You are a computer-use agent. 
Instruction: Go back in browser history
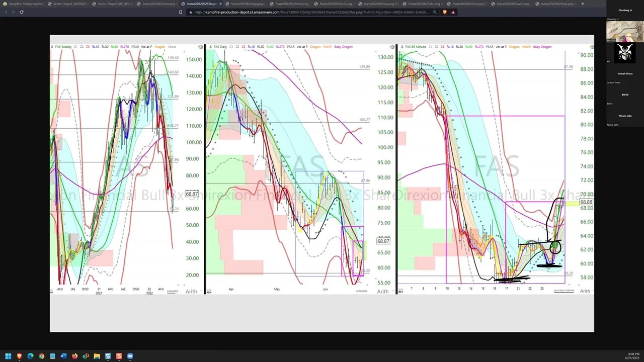click(x=6, y=12)
